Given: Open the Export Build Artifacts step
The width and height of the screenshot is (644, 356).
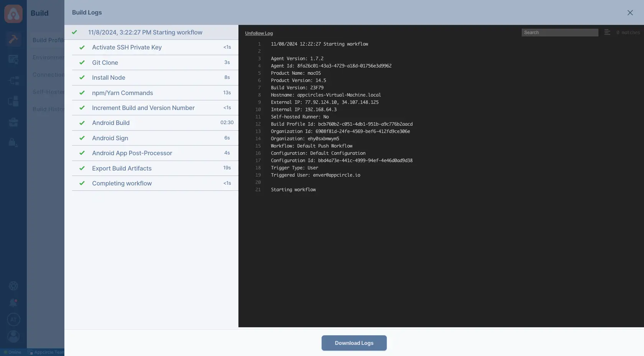Looking at the screenshot, I should (155, 168).
